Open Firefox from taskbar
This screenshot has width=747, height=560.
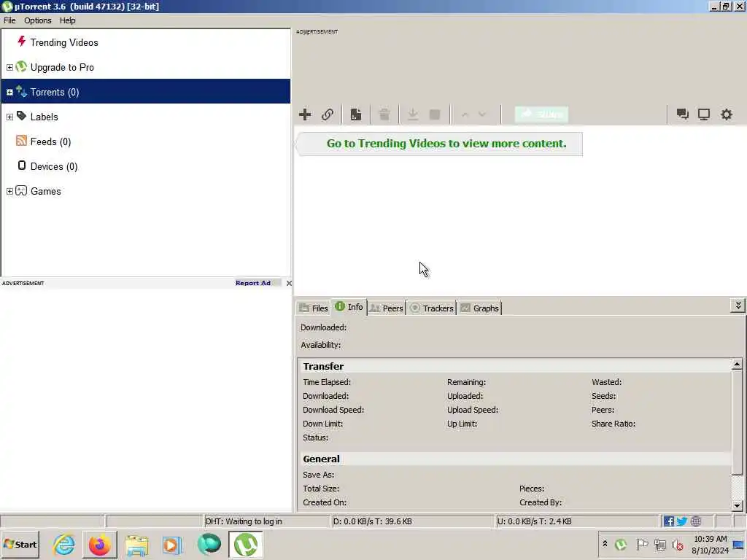99,544
